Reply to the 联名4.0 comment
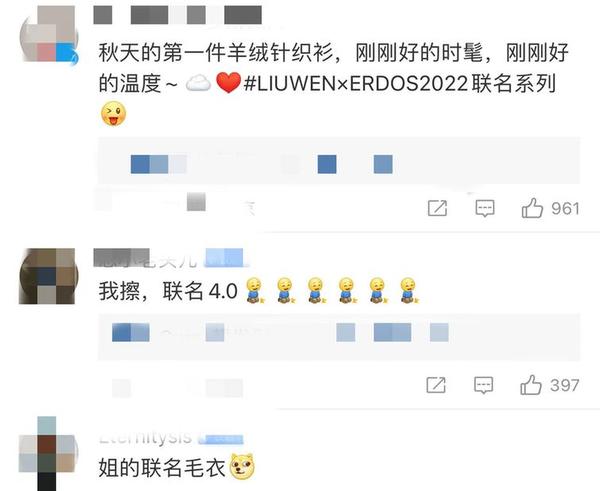Image resolution: width=600 pixels, height=491 pixels. pyautogui.click(x=483, y=385)
